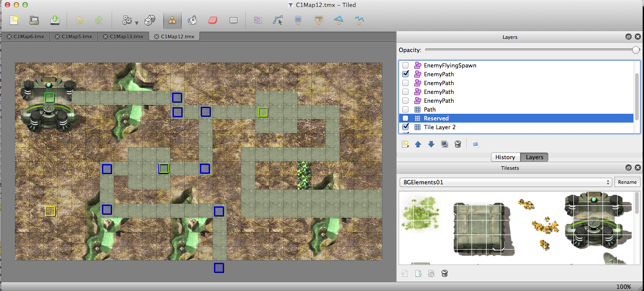The height and width of the screenshot is (291, 644).
Task: Select the Eraser tool
Action: (x=213, y=20)
